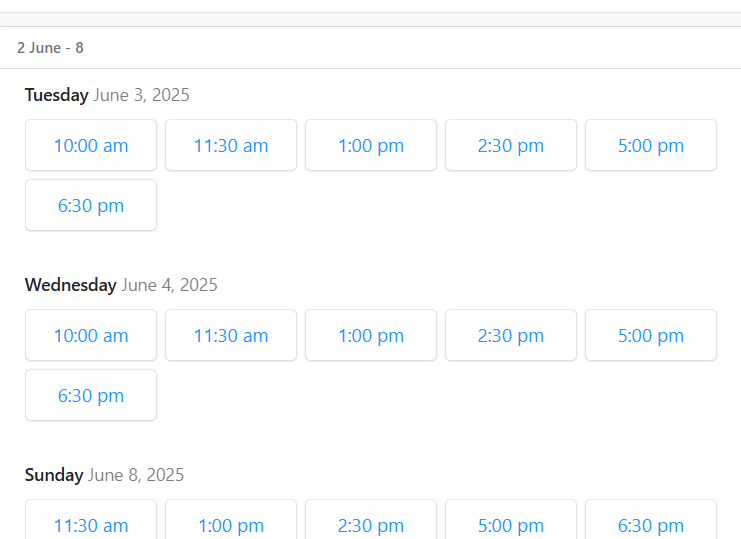Choose the 1:00 pm slot on Sunday

click(x=231, y=524)
